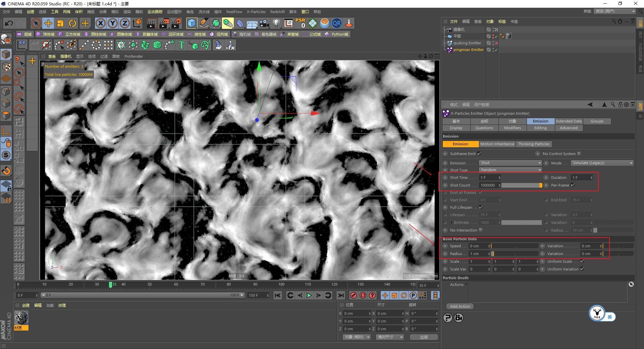Click the Add Action button
The height and width of the screenshot is (349, 644).
pos(460,306)
